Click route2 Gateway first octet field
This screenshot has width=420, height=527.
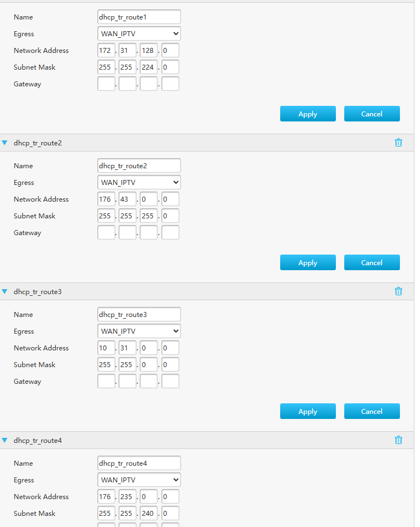coord(106,232)
